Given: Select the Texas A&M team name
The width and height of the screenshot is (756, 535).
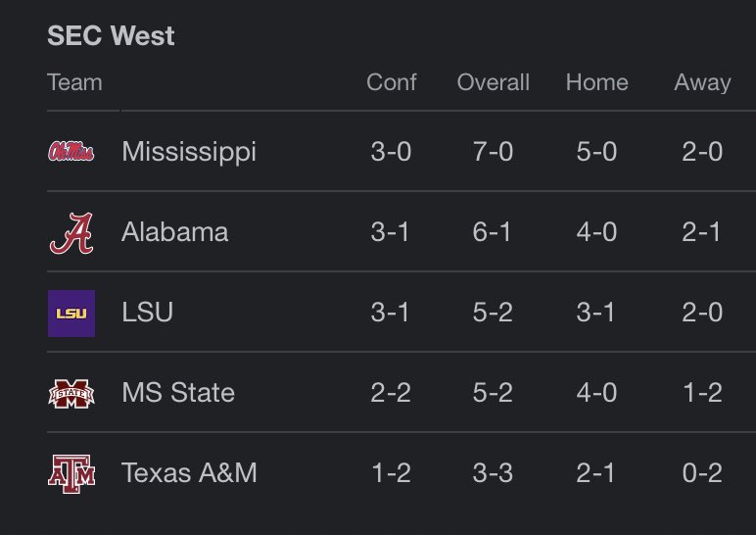Looking at the screenshot, I should click(189, 472).
